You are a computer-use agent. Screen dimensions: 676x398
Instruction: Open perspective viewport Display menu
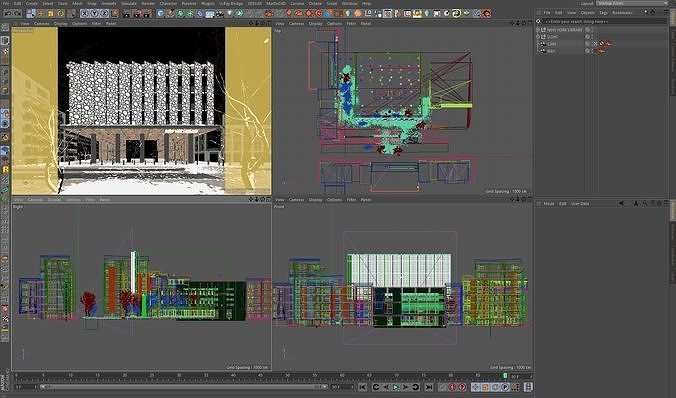[x=60, y=23]
